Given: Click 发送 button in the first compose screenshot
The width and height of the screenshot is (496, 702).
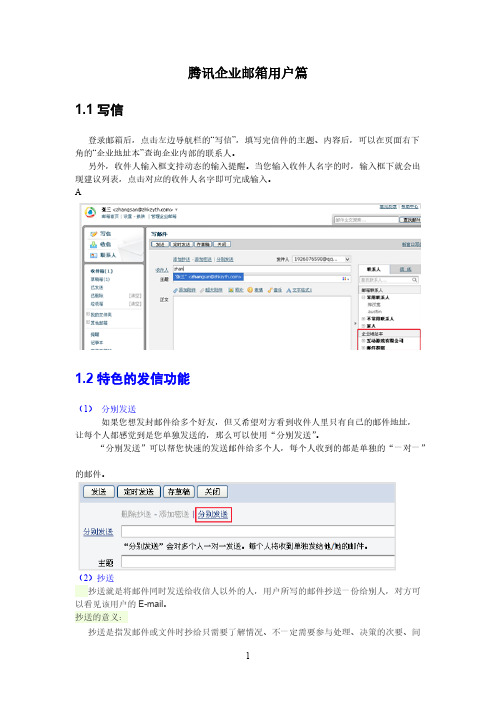Looking at the screenshot, I should click(160, 244).
